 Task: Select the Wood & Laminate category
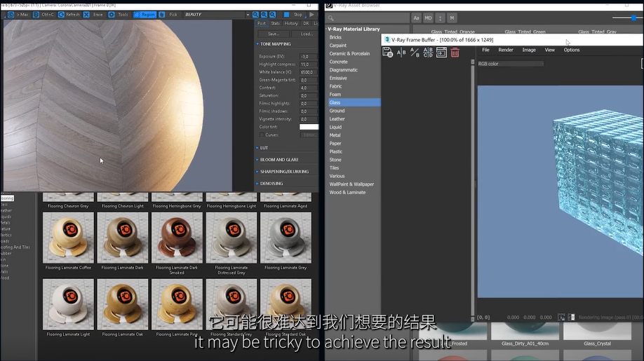coord(347,192)
